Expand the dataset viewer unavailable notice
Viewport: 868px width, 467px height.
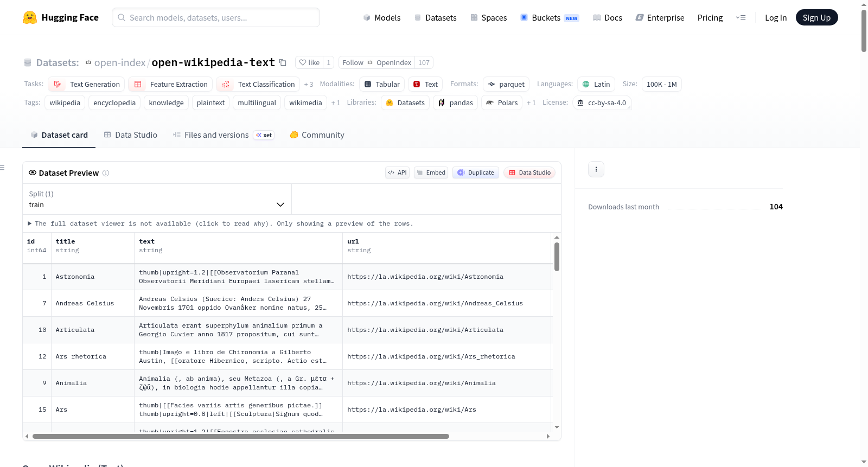(x=221, y=223)
